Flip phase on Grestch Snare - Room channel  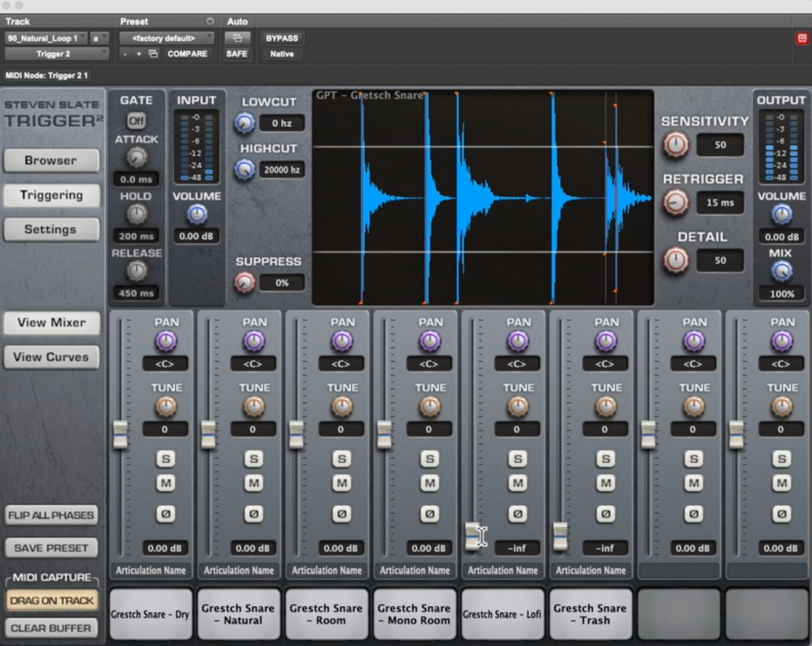[342, 513]
